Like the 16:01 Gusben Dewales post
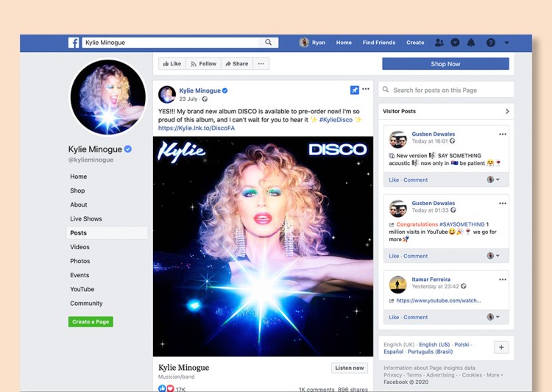The width and height of the screenshot is (552, 392). 394,179
